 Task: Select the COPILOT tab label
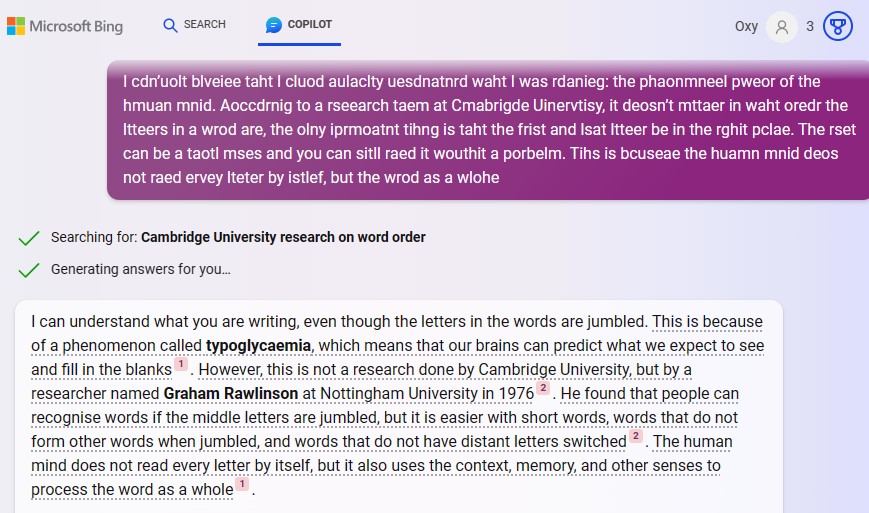(310, 25)
